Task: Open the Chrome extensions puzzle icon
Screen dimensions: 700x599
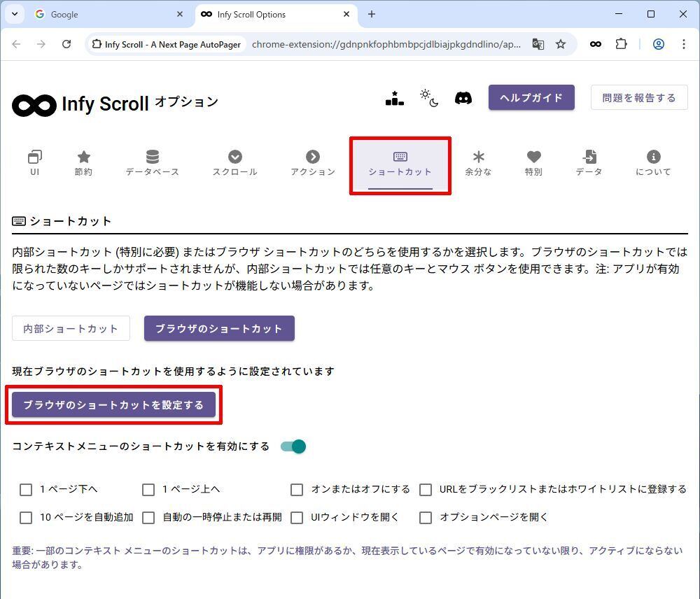Action: click(621, 44)
